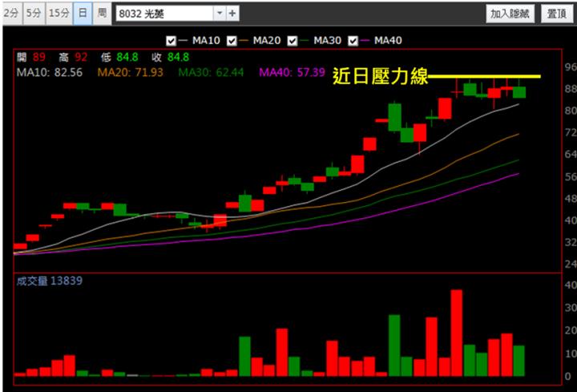Viewport: 577px width, 392px height.
Task: Click the 低 84.8 low price text
Action: [x=119, y=57]
